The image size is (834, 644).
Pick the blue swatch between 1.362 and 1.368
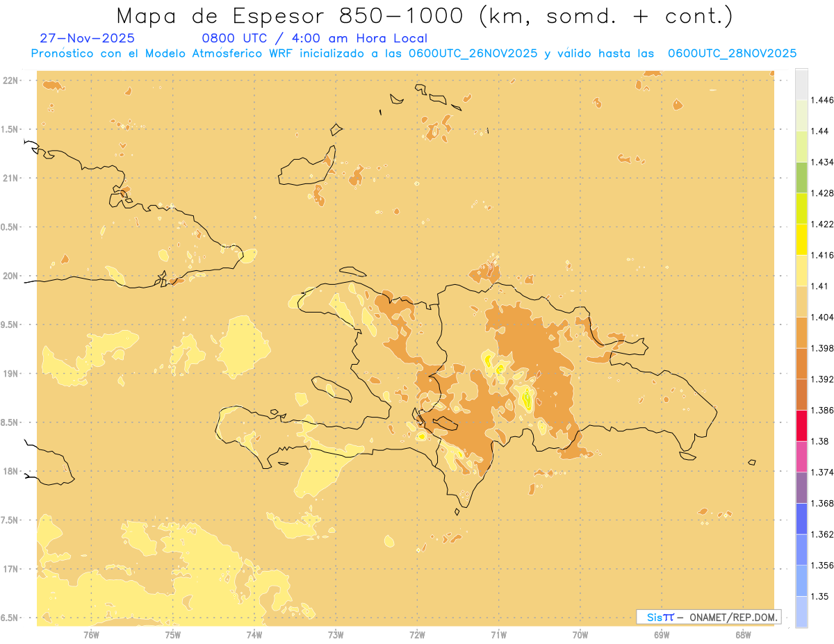801,519
